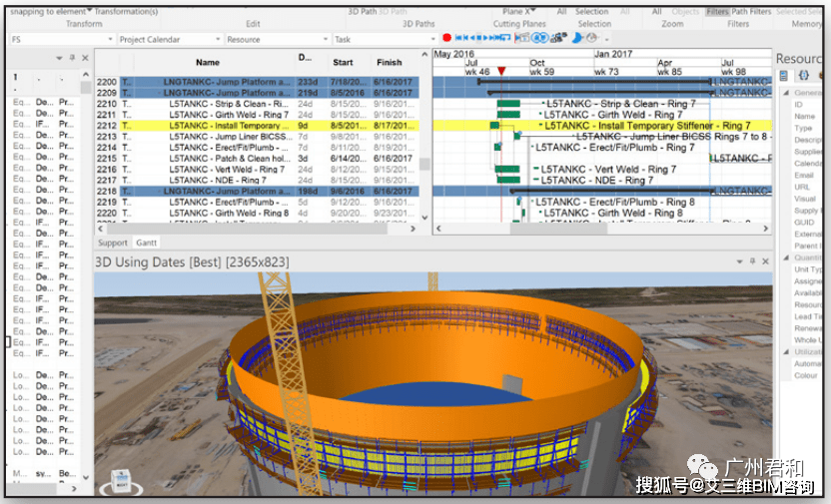Screen dimensions: 831x504
Task: Open the 3D window options dropdown arrow
Action: click(x=738, y=260)
